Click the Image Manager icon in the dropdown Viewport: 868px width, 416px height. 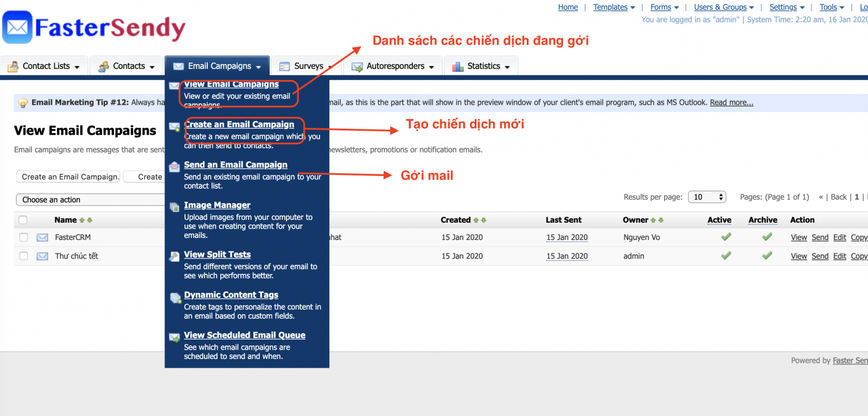(175, 207)
